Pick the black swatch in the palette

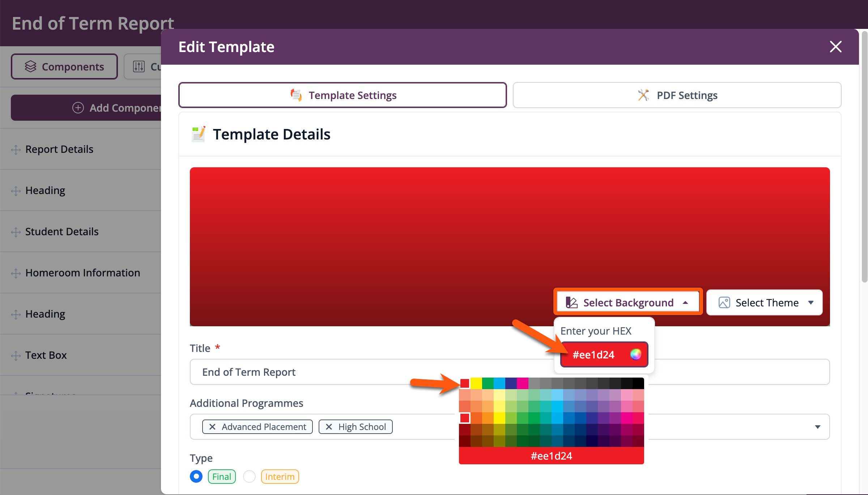pyautogui.click(x=638, y=383)
